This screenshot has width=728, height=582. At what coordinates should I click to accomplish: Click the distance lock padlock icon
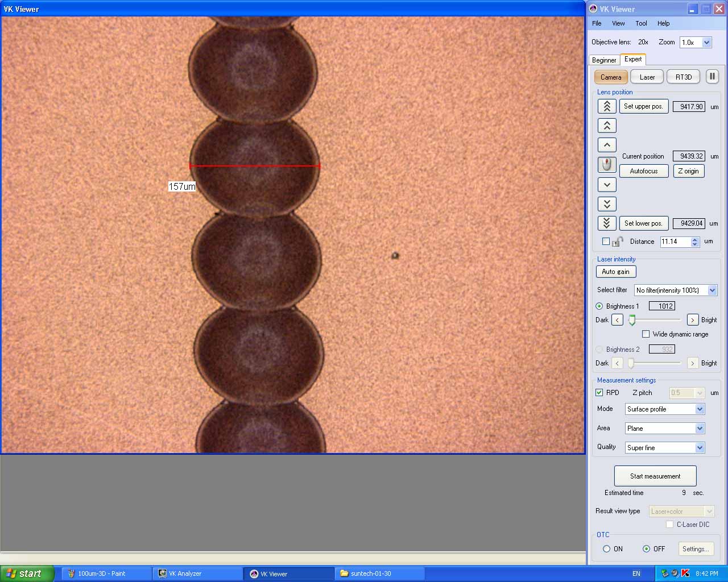point(617,241)
